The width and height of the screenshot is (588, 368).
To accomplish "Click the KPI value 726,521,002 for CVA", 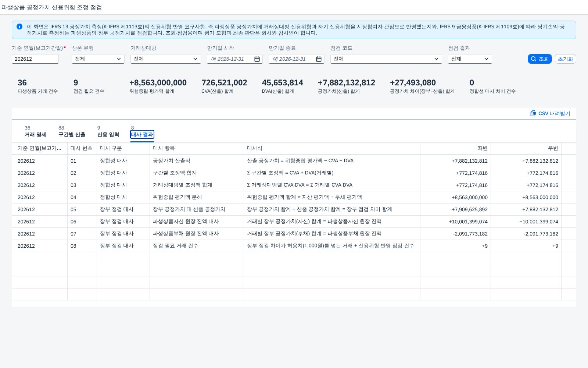I will pyautogui.click(x=224, y=83).
